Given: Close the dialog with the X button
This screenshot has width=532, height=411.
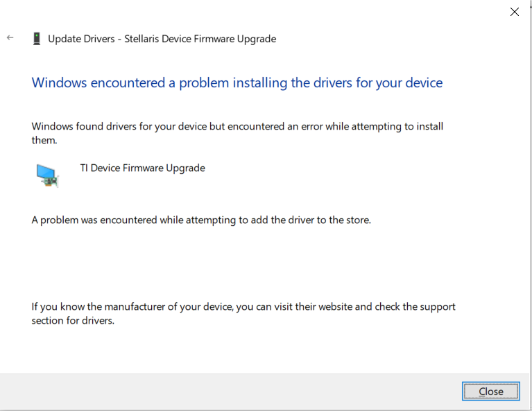Looking at the screenshot, I should [x=515, y=12].
